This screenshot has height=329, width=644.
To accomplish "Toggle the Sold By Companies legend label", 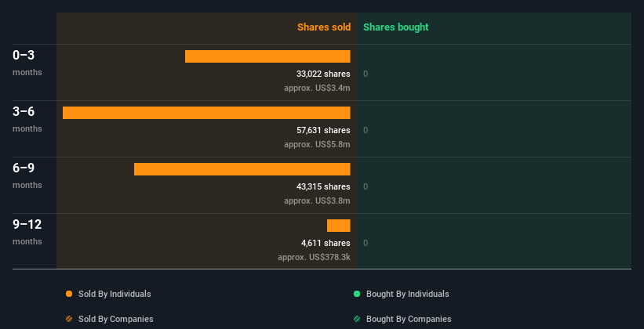I will 115,319.
